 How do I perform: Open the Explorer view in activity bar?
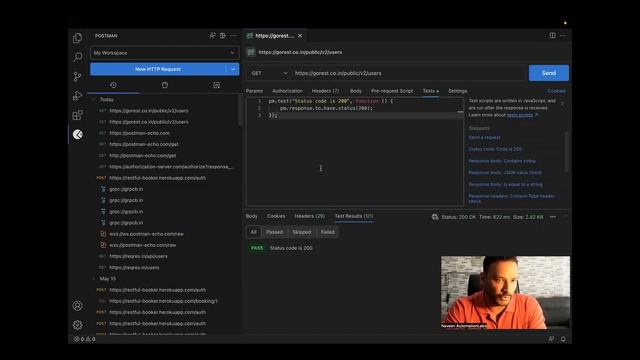(78, 38)
